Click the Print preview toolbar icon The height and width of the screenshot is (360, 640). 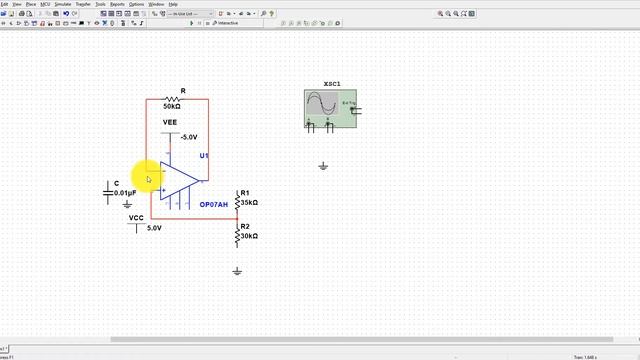pos(29,13)
